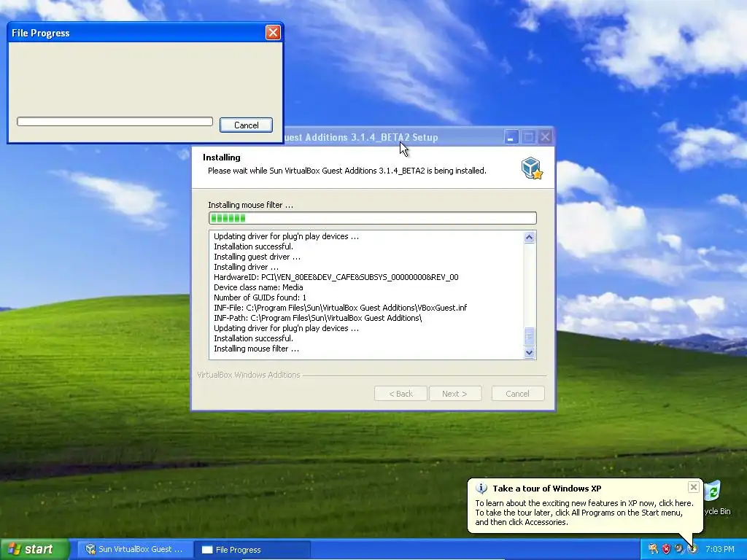Click the taskbar clock showing 7:03 PM
Image resolution: width=747 pixels, height=560 pixels.
pyautogui.click(x=719, y=549)
